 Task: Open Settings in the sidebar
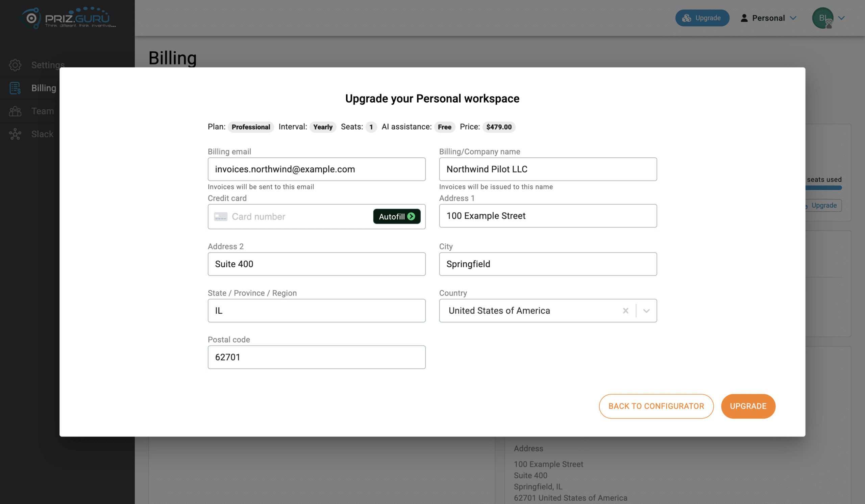pyautogui.click(x=48, y=65)
